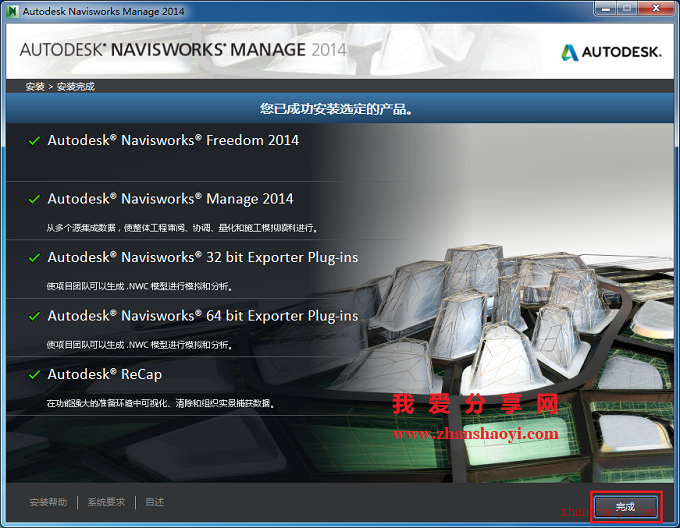
Task: Click the 完成 finish button
Action: click(626, 506)
